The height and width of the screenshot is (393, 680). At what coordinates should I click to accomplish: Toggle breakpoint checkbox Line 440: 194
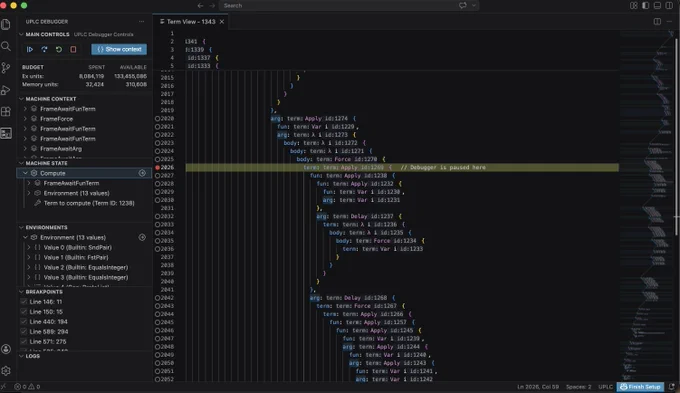tap(24, 321)
